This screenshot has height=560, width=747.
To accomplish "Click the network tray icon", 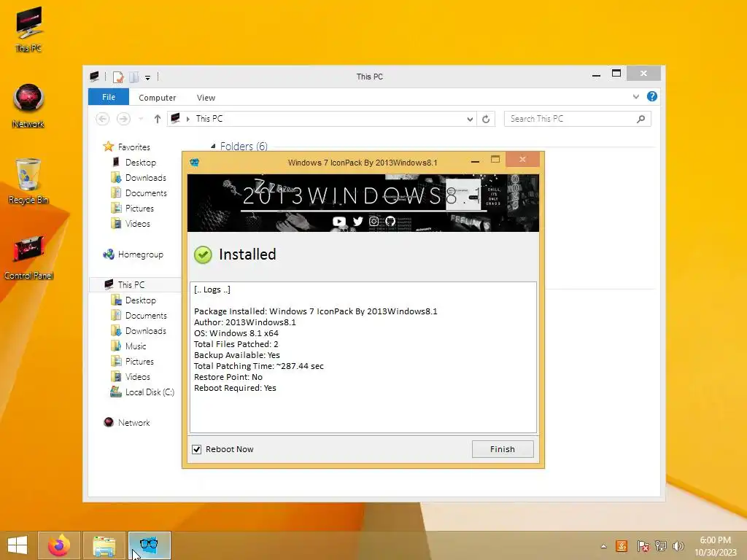I will [661, 546].
